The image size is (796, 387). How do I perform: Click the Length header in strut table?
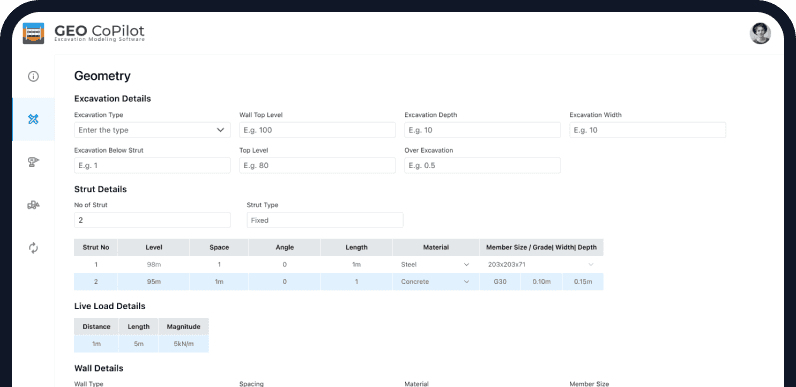pos(356,247)
